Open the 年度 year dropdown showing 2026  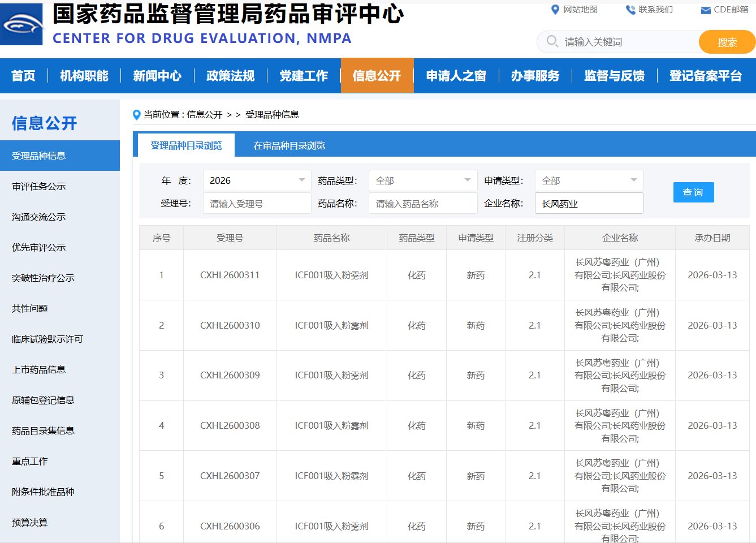257,180
